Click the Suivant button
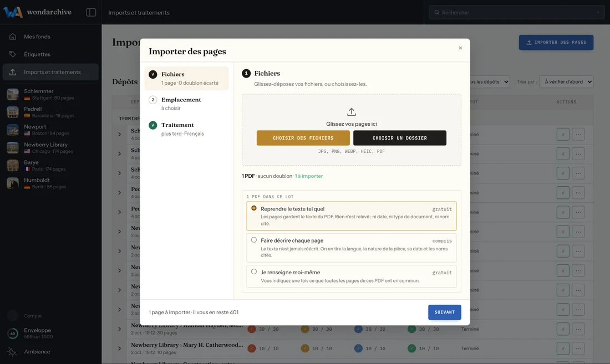610x364 pixels. coord(445,312)
